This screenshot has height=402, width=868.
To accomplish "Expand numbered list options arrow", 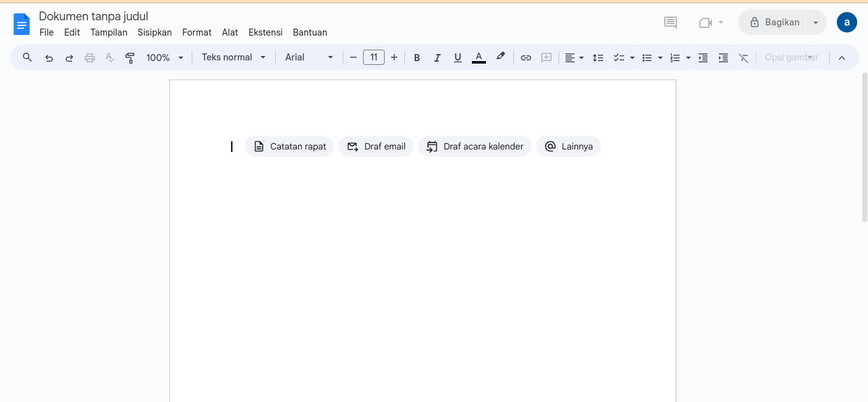I will coord(688,58).
